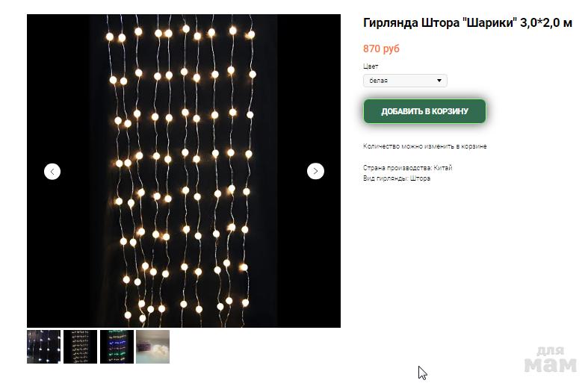This screenshot has width=588, height=383.
Task: View the multicolor garland thumbnail
Action: point(117,346)
